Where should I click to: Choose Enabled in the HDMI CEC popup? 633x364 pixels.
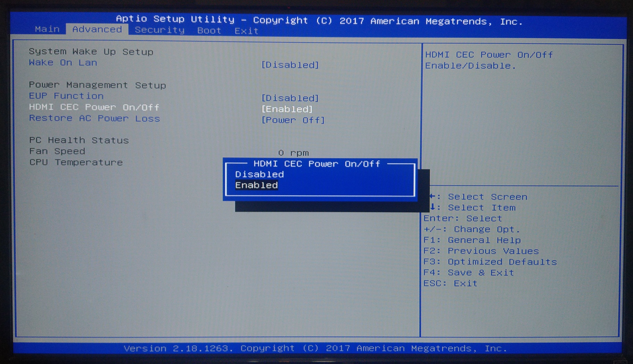pyautogui.click(x=256, y=185)
